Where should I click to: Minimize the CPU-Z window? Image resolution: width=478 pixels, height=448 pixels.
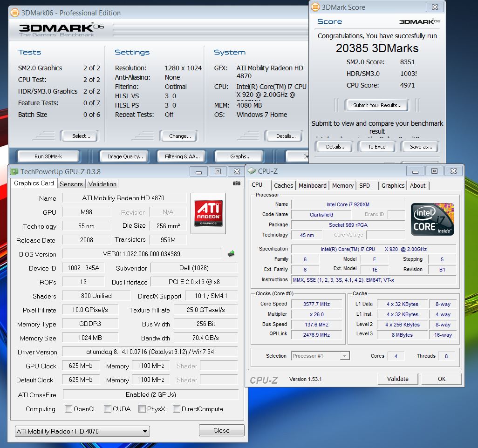tap(415, 171)
